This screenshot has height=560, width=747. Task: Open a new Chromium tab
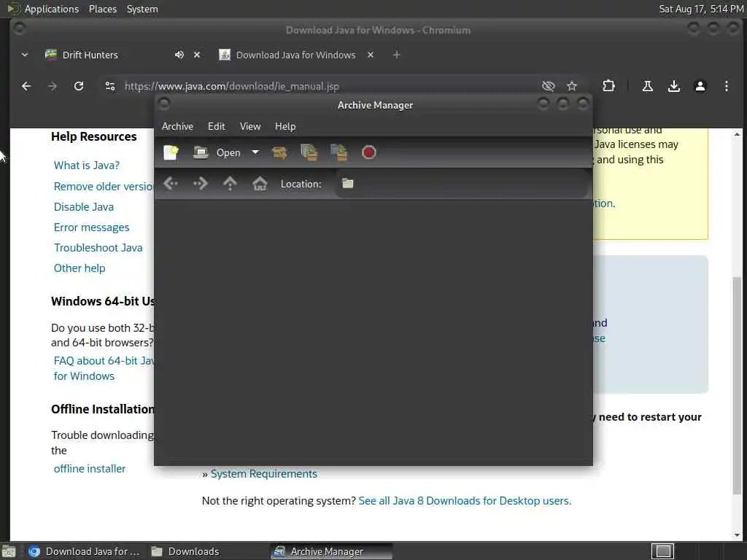point(396,55)
